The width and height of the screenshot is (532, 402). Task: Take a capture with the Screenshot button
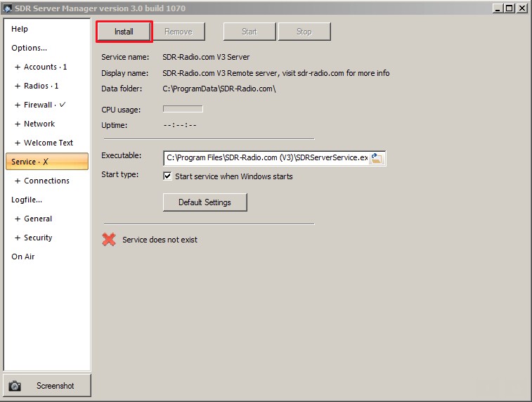[x=47, y=385]
